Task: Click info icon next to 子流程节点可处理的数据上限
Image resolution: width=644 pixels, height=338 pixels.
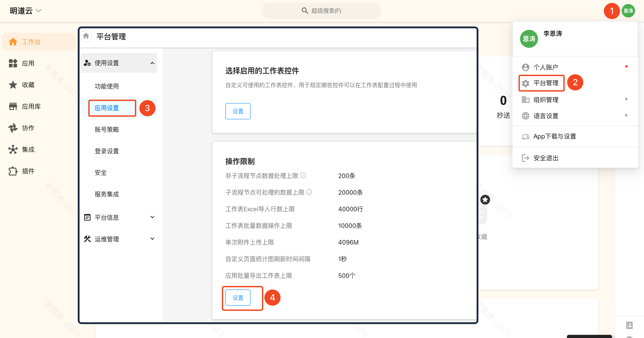Action: 309,192
